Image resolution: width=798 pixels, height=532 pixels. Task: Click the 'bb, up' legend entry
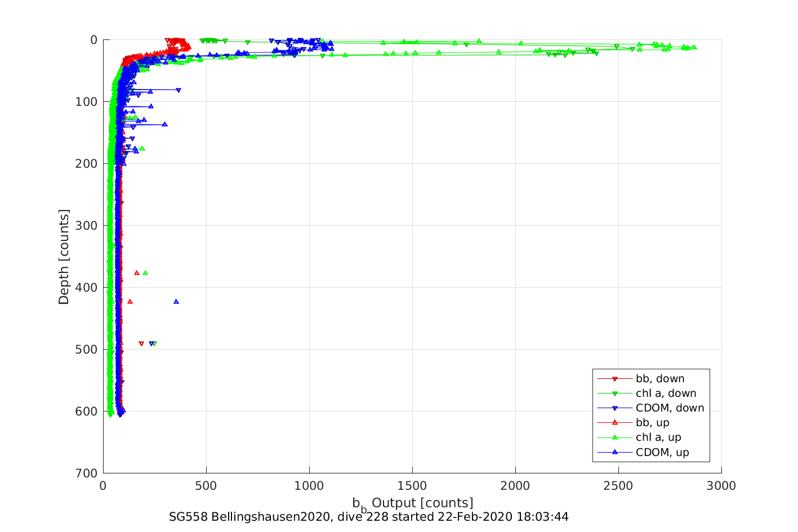point(634,423)
